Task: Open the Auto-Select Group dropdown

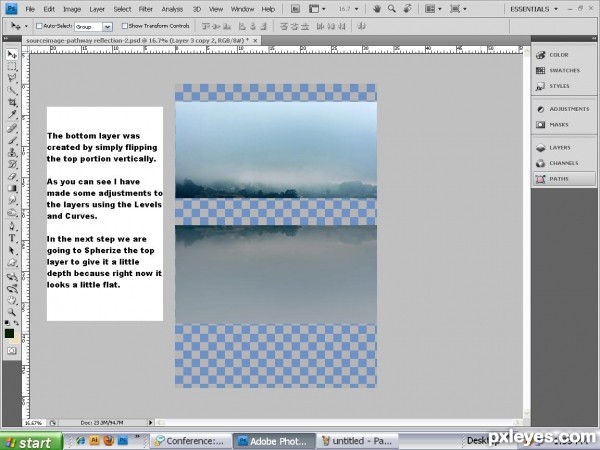Action: click(x=108, y=27)
